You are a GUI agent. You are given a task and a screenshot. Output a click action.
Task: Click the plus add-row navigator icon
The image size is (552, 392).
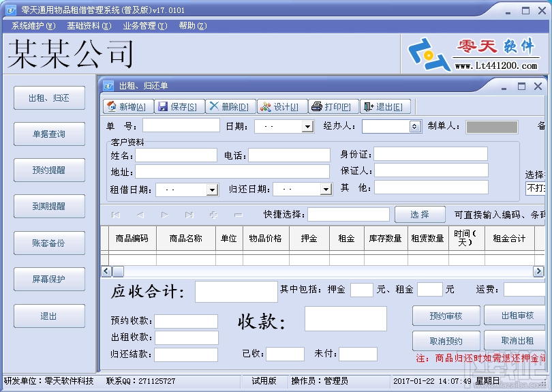(x=213, y=215)
